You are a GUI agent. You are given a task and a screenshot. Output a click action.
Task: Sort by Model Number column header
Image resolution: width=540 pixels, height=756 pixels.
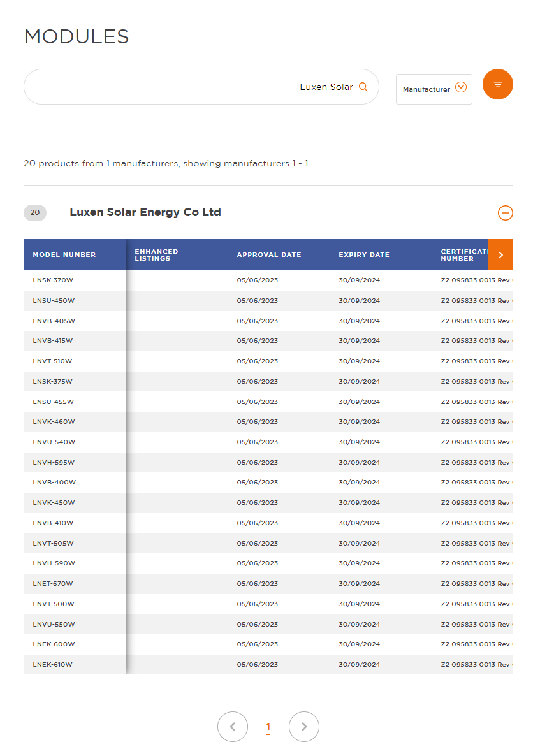[x=64, y=254]
